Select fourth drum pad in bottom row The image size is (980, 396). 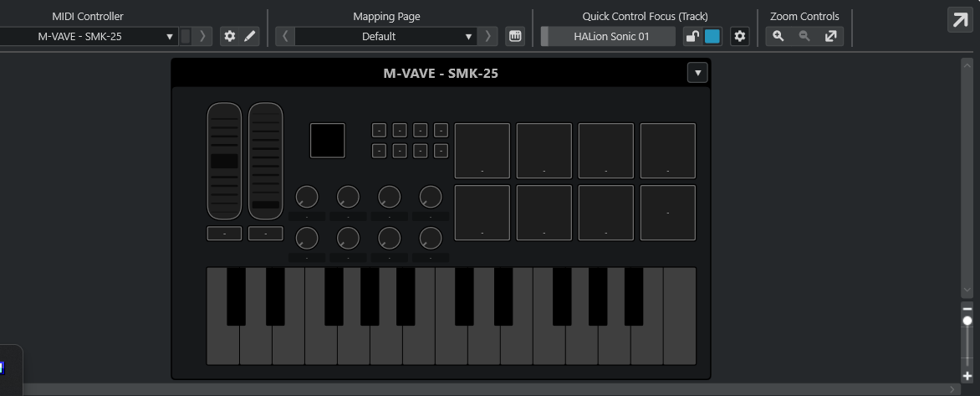pos(667,213)
